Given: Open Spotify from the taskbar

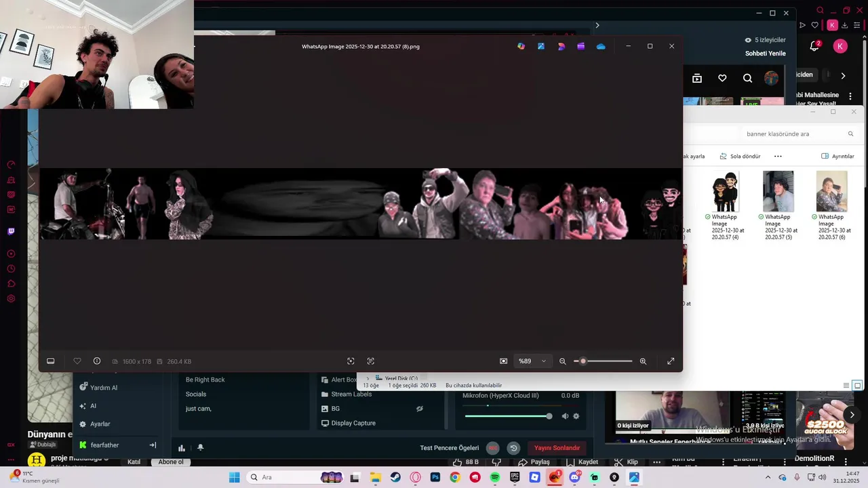Looking at the screenshot, I should coord(495,477).
